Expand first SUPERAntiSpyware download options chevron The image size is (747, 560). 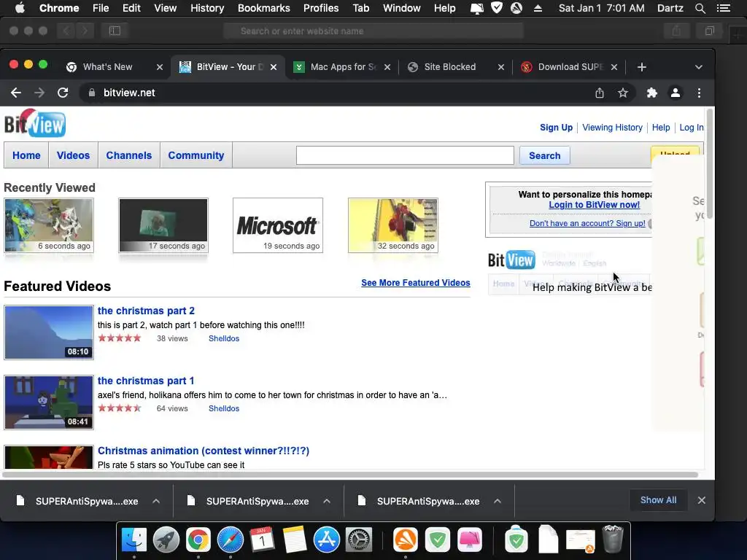point(156,501)
